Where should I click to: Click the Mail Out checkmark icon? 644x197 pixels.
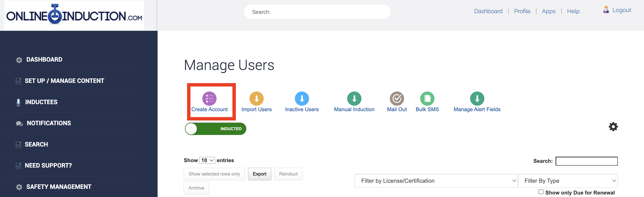[397, 98]
